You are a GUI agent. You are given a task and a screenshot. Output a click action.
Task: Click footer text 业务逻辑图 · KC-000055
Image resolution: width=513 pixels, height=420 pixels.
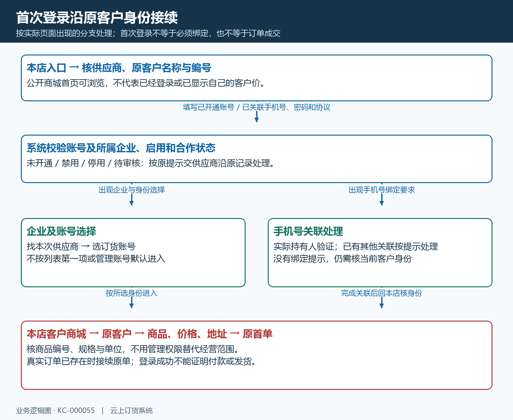coord(55,410)
